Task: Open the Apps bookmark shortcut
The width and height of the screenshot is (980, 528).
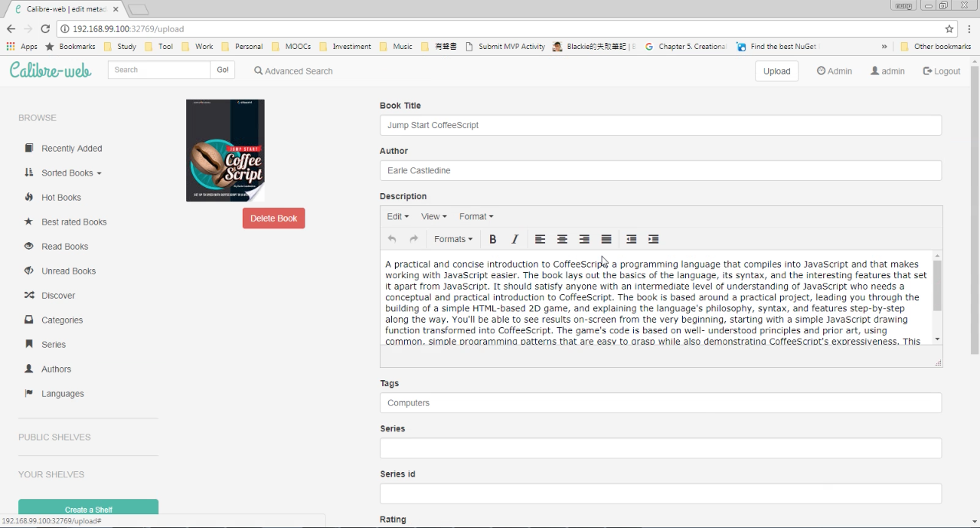Action: point(22,47)
